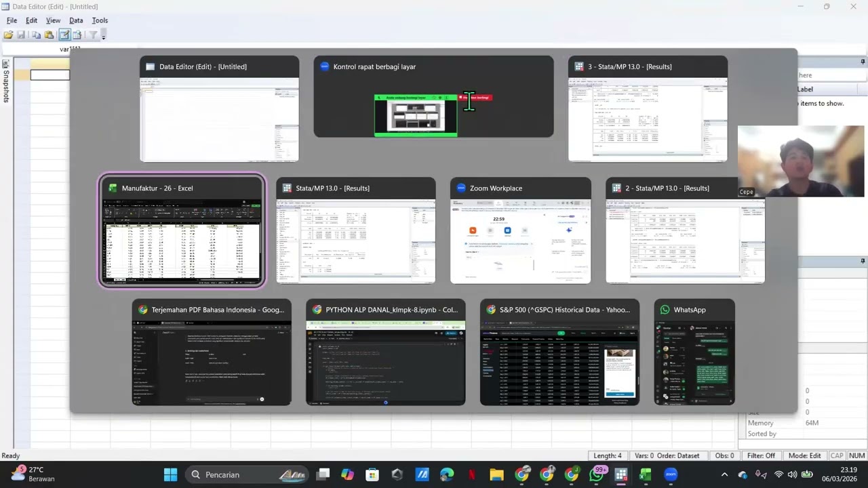Open Microsoft Store from the taskbar
The width and height of the screenshot is (868, 488).
[372, 474]
